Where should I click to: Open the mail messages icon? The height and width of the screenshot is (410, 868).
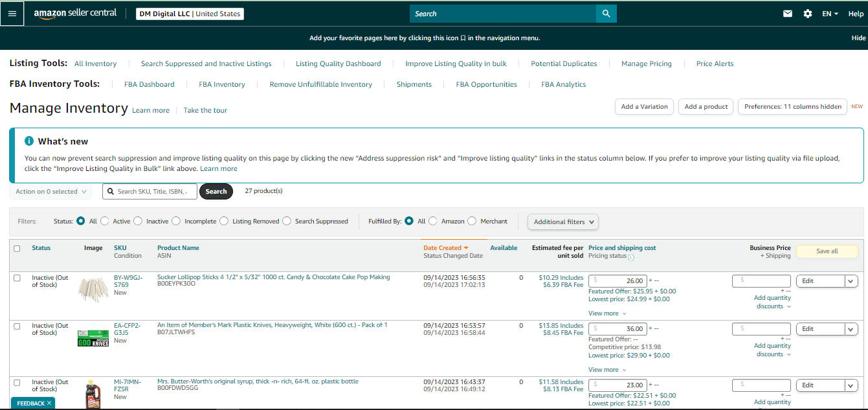pos(788,14)
